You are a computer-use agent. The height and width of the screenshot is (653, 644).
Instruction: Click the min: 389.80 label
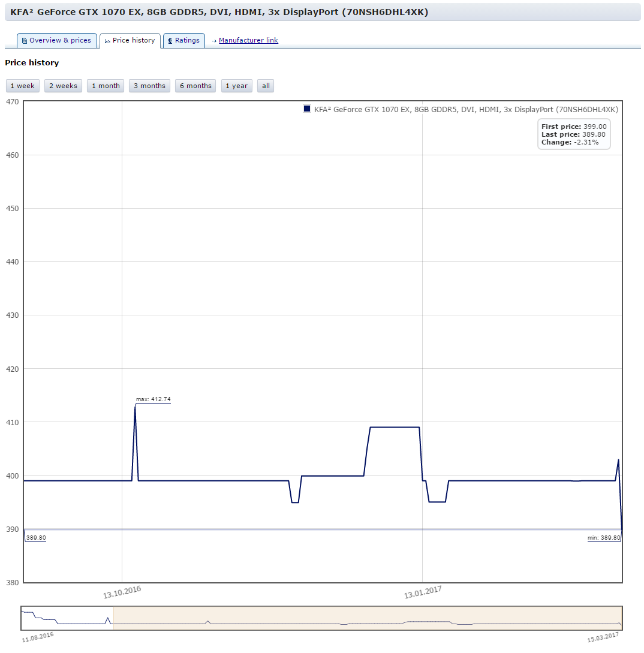click(604, 538)
